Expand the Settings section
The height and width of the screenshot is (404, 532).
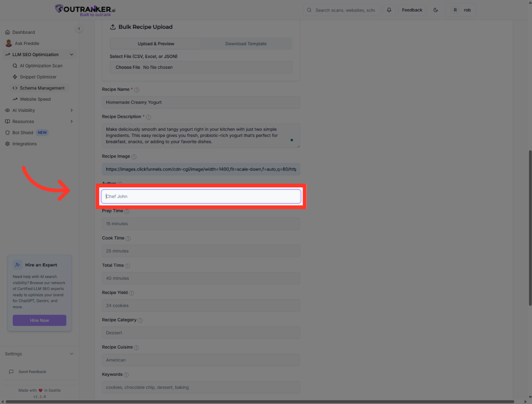[40, 354]
